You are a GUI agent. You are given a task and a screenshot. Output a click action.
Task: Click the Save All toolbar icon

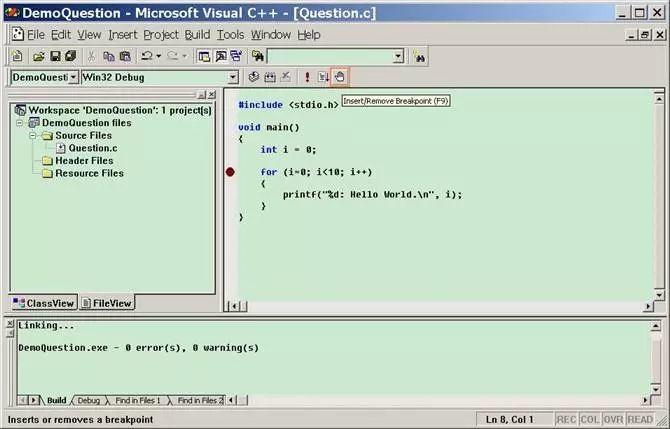pyautogui.click(x=70, y=56)
